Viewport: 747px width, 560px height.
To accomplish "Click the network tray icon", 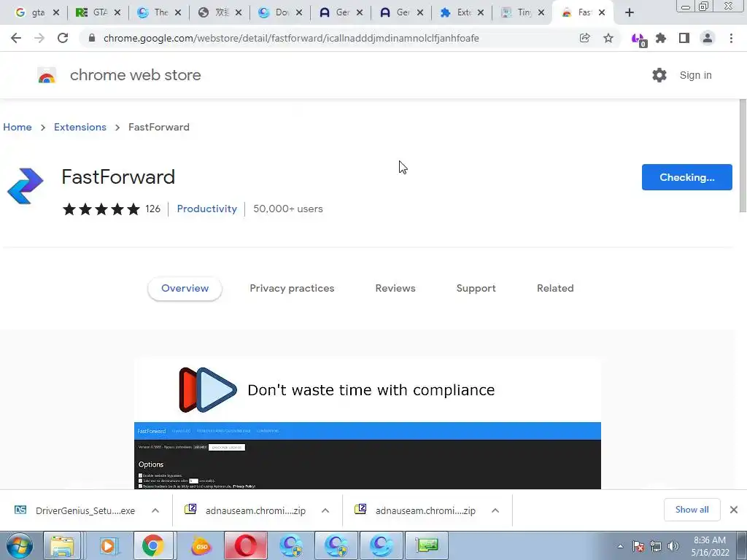I will (656, 546).
